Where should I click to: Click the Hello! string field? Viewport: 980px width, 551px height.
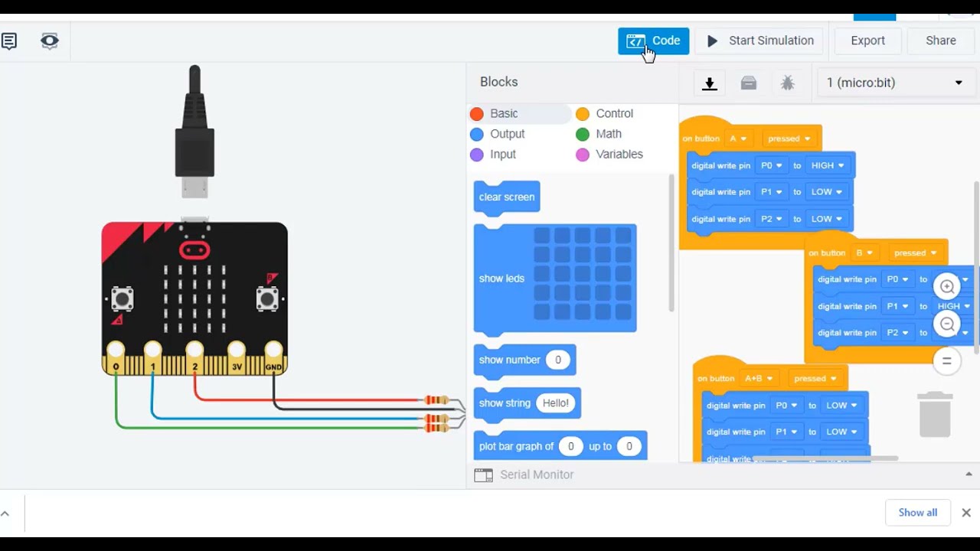coord(555,403)
